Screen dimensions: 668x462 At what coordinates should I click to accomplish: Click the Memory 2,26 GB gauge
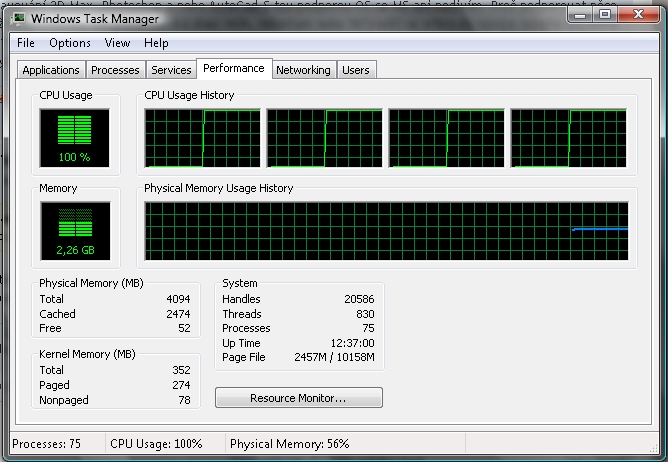click(x=75, y=231)
